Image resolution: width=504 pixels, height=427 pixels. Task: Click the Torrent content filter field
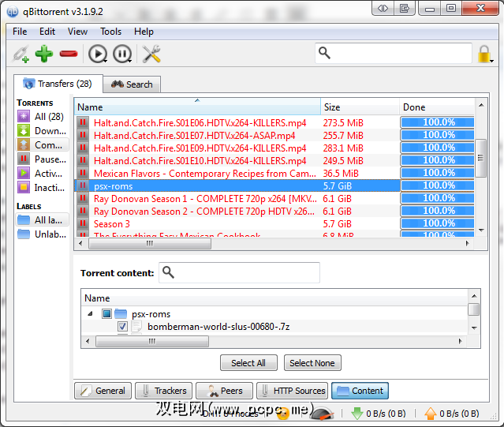(x=240, y=272)
